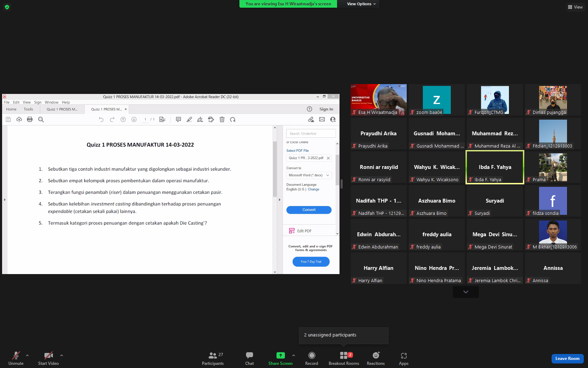Viewport: 588px width, 368px height.
Task: Open the Zoom Participants panel
Action: 213,359
